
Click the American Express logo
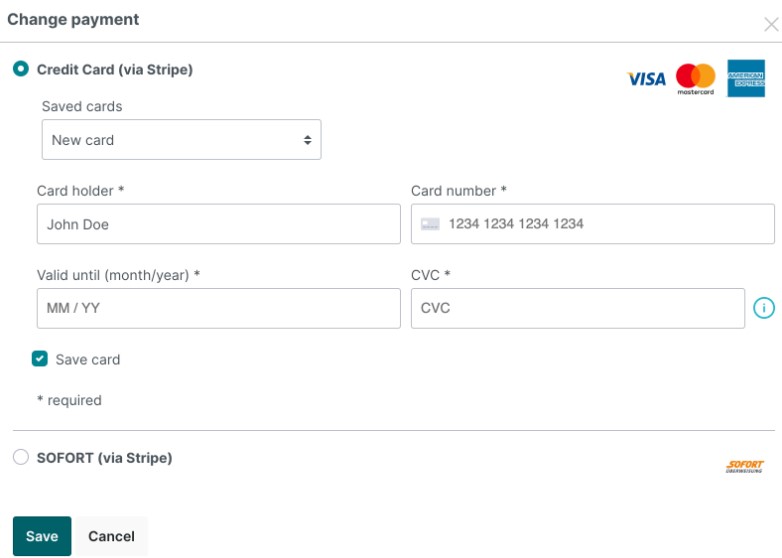pos(746,79)
